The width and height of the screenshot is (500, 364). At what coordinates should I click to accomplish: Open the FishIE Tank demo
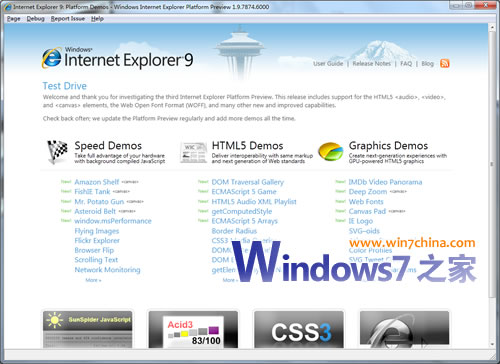point(92,192)
